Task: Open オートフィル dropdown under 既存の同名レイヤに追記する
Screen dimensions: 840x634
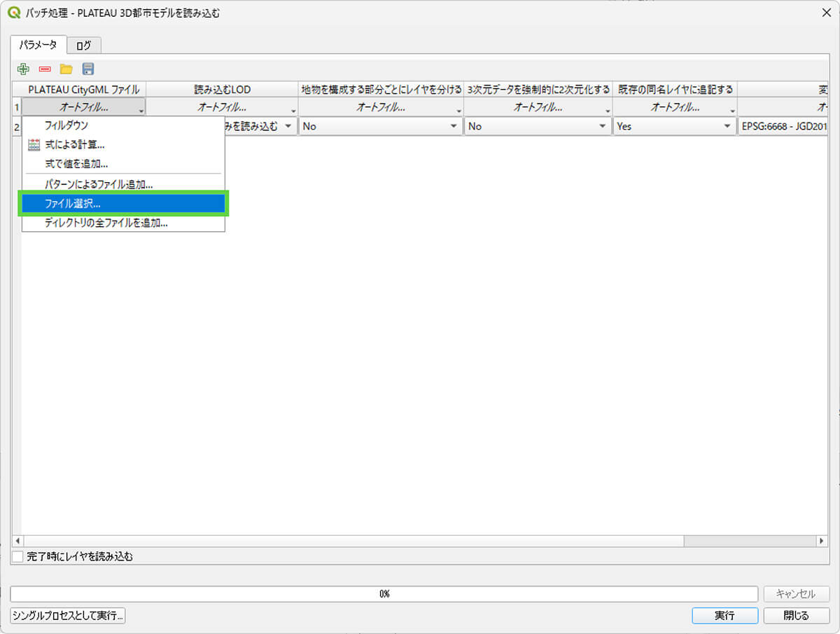Action: (675, 107)
